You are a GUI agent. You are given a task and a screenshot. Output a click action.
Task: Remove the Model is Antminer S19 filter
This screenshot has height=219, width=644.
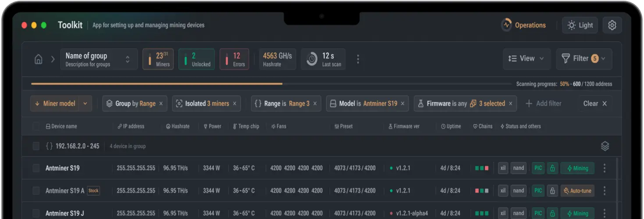click(402, 104)
